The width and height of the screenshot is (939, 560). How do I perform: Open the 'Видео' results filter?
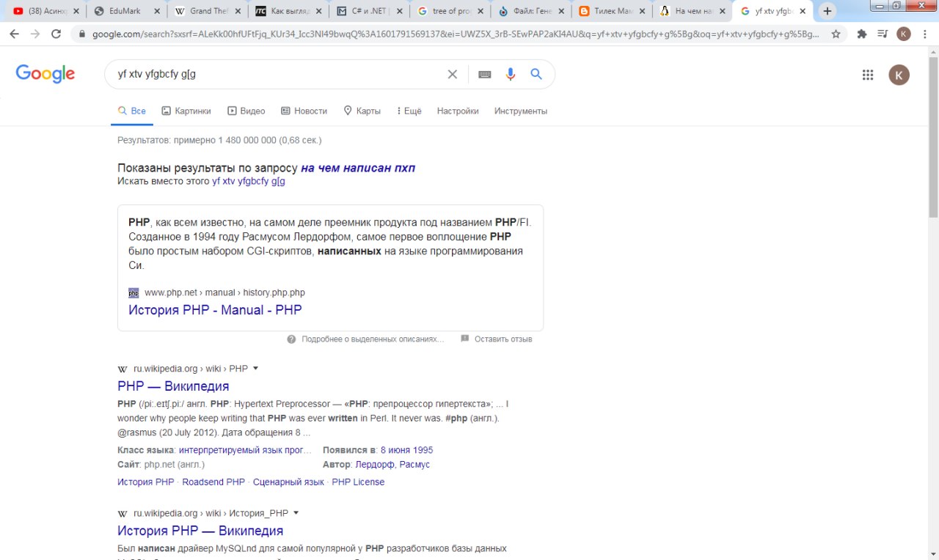pos(246,111)
